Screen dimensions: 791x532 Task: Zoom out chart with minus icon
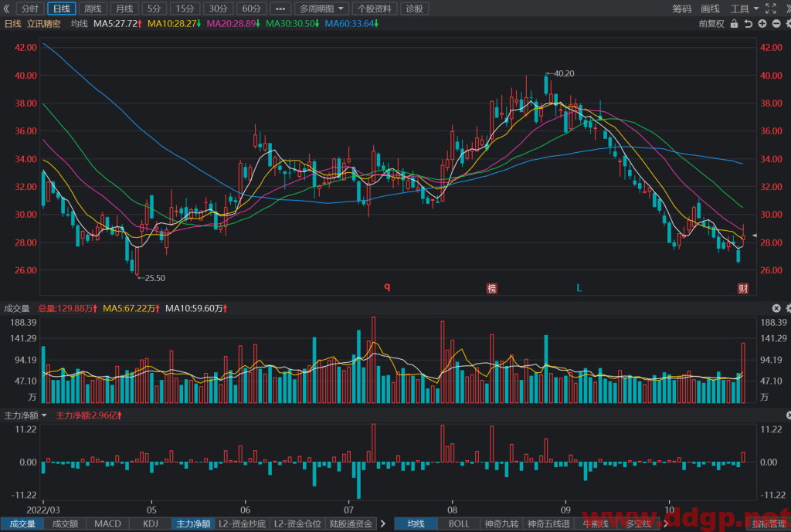(776, 24)
